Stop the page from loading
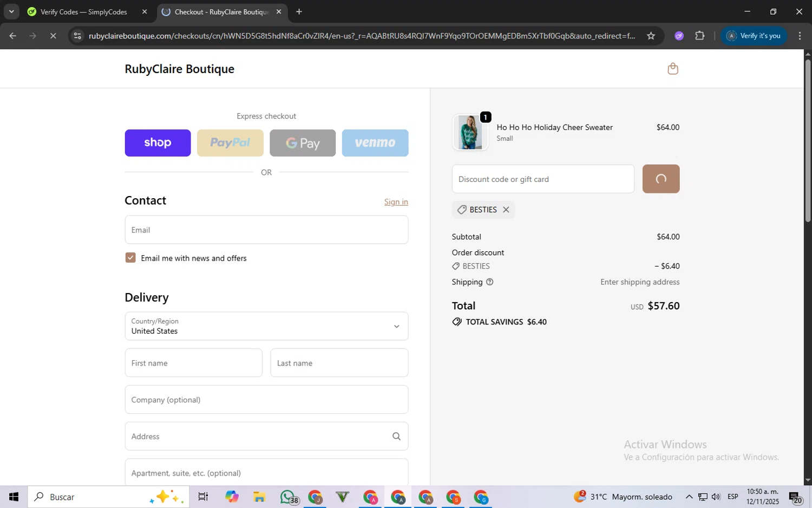This screenshot has height=508, width=812. pyautogui.click(x=53, y=36)
